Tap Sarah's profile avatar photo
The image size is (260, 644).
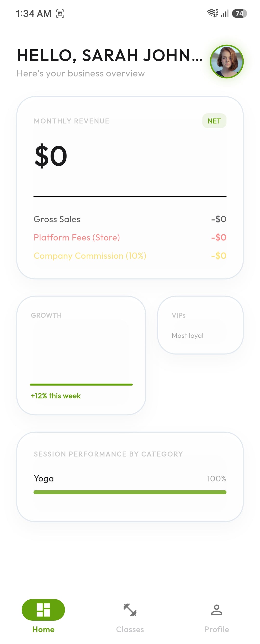pyautogui.click(x=227, y=62)
